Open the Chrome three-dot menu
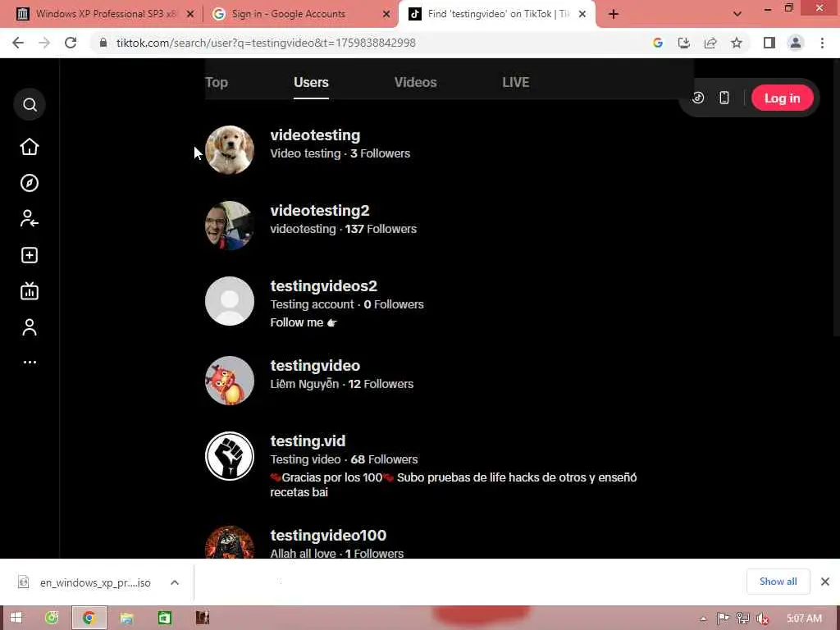The height and width of the screenshot is (630, 840). 822,43
